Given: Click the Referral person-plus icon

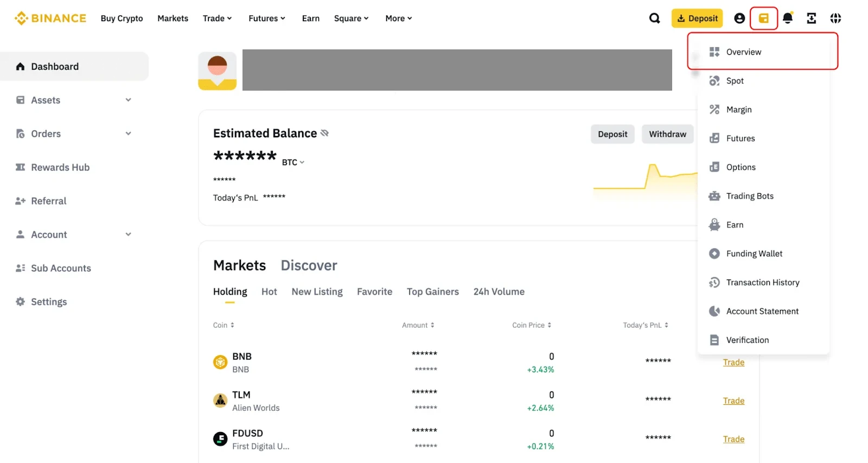Looking at the screenshot, I should pyautogui.click(x=21, y=201).
